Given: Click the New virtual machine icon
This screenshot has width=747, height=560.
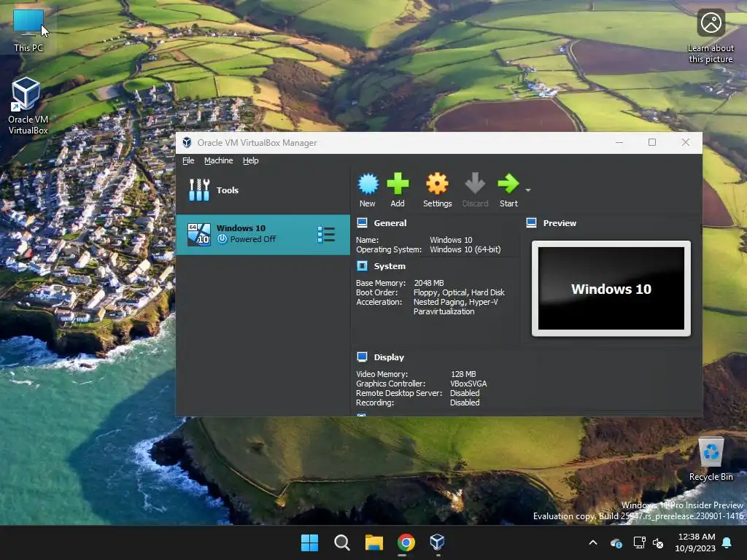Looking at the screenshot, I should click(x=368, y=184).
